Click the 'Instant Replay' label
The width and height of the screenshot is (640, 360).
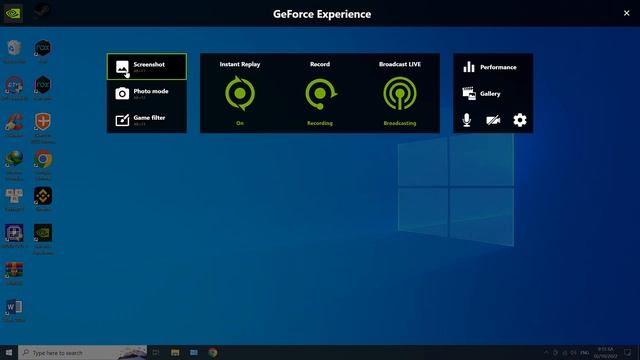(240, 64)
